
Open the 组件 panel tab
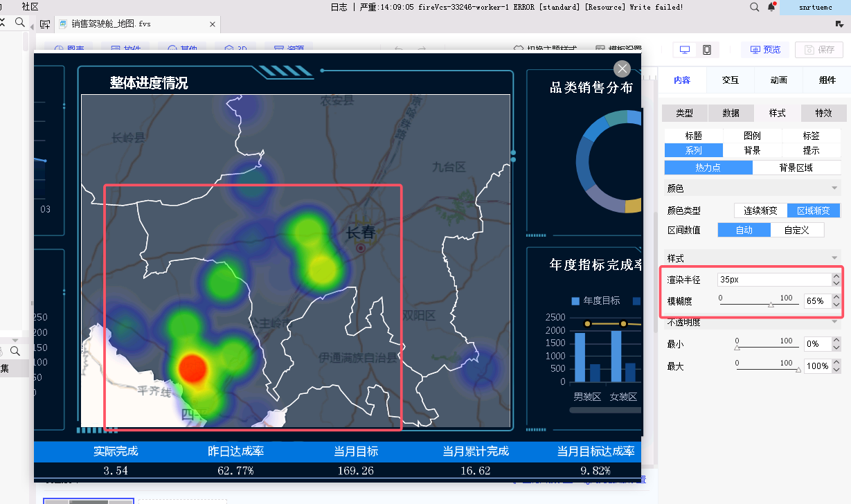[827, 80]
